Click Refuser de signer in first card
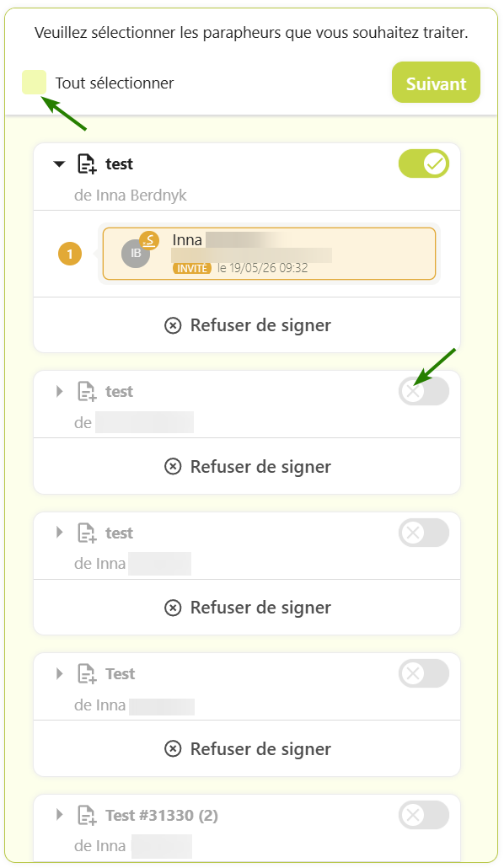The image size is (504, 868). [x=248, y=325]
